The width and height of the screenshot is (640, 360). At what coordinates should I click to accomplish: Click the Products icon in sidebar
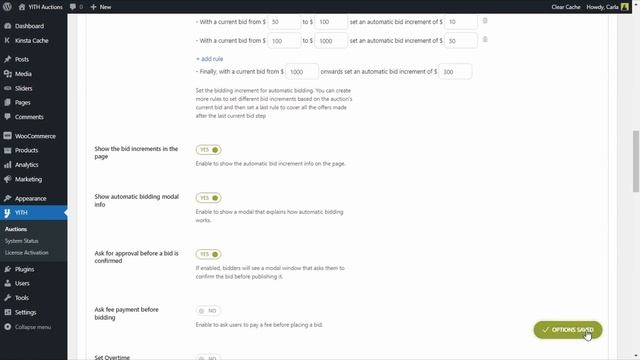tap(7, 150)
